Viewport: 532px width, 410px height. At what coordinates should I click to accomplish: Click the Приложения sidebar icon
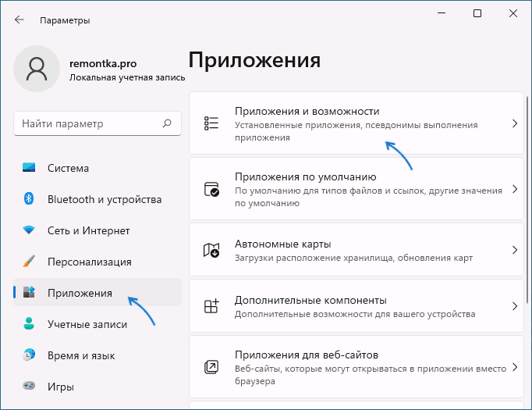tap(29, 292)
